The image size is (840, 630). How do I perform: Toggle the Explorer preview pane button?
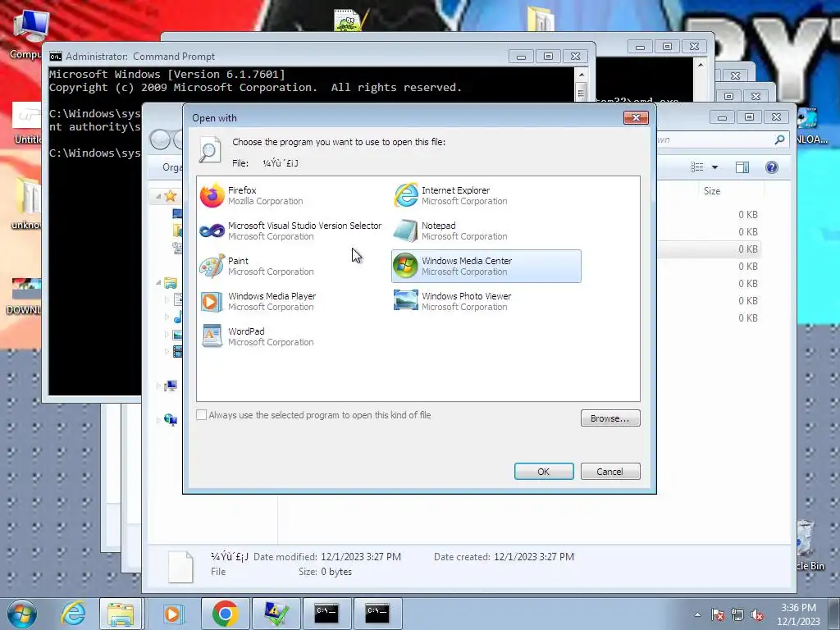(x=742, y=167)
